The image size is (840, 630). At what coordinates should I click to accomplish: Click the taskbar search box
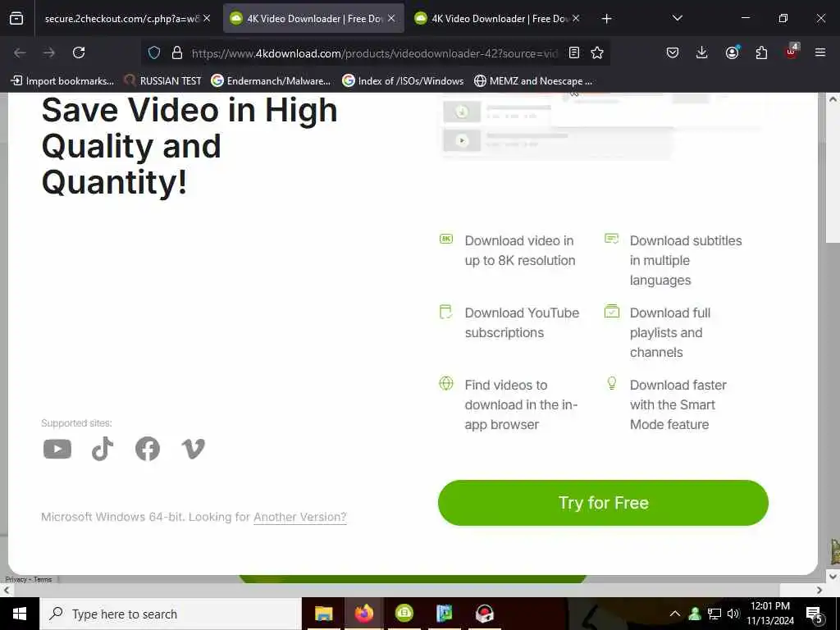pyautogui.click(x=171, y=614)
